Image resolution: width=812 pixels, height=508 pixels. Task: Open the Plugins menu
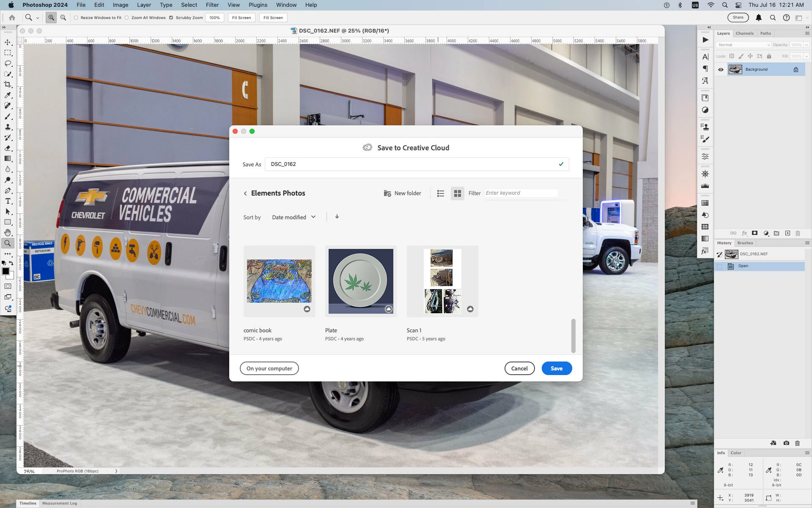258,5
